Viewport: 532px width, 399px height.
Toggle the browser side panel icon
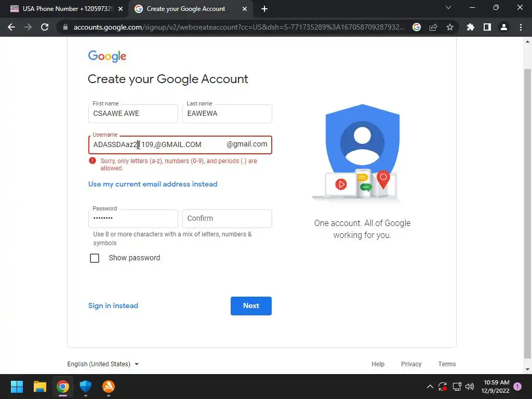click(487, 27)
